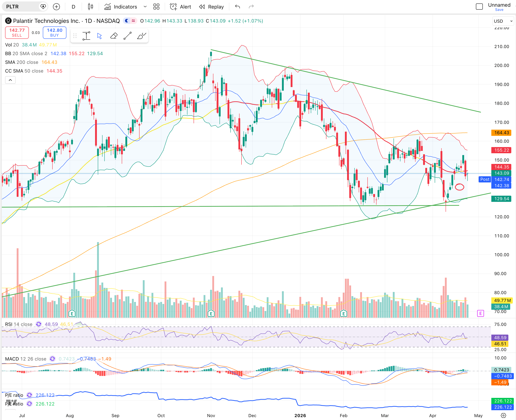Toggle the extended hours moon indicator
This screenshot has height=420, width=516.
(127, 21)
